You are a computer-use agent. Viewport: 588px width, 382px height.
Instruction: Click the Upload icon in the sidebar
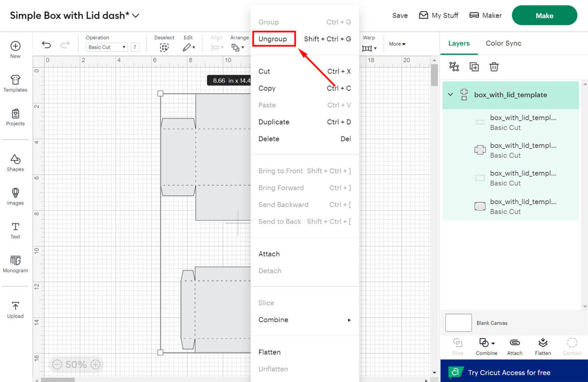(x=15, y=309)
